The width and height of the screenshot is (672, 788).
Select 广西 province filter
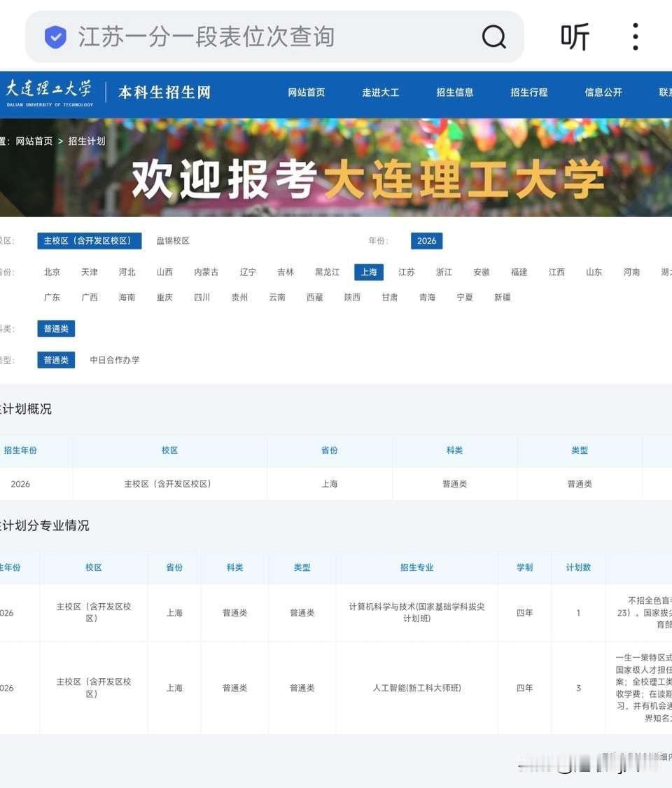click(90, 297)
